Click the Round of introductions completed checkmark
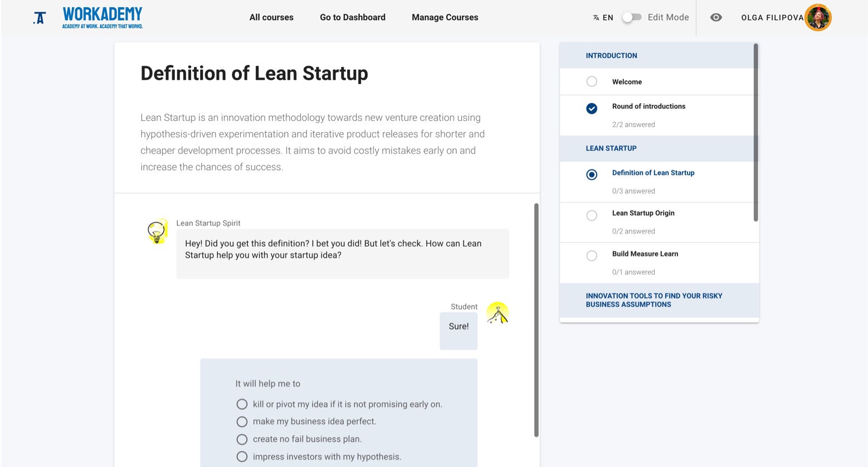 click(592, 109)
